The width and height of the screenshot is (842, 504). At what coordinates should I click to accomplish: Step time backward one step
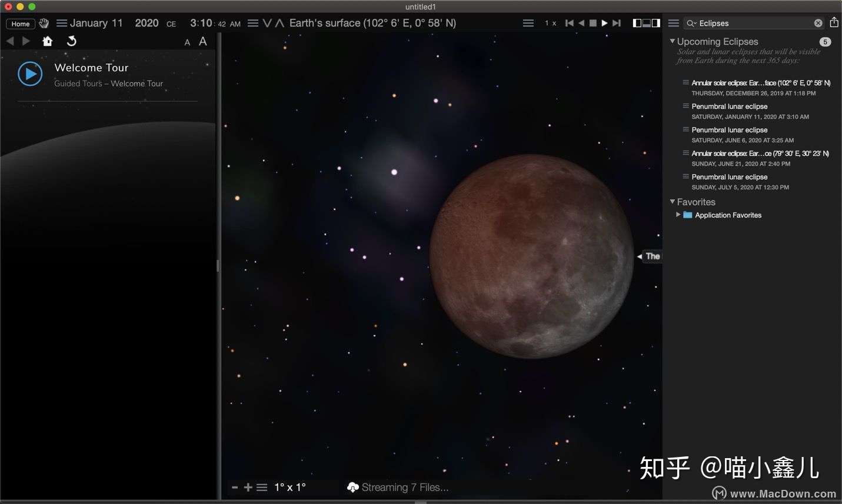569,24
